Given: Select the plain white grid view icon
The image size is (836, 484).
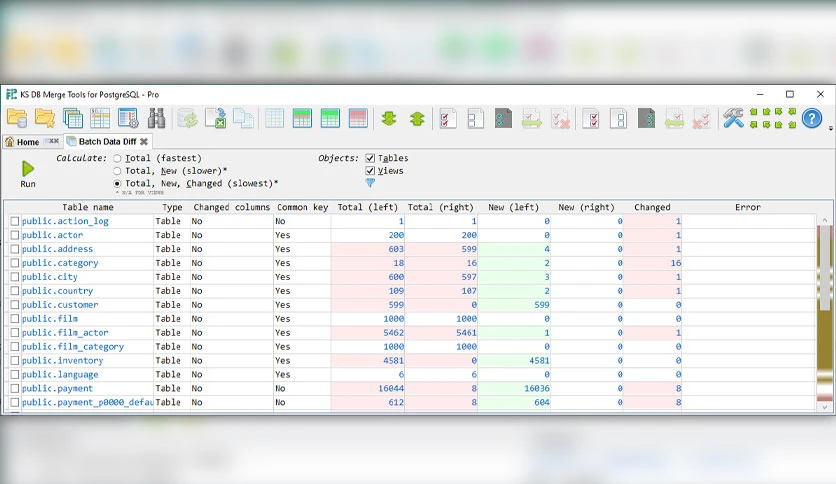Looking at the screenshot, I should (274, 118).
